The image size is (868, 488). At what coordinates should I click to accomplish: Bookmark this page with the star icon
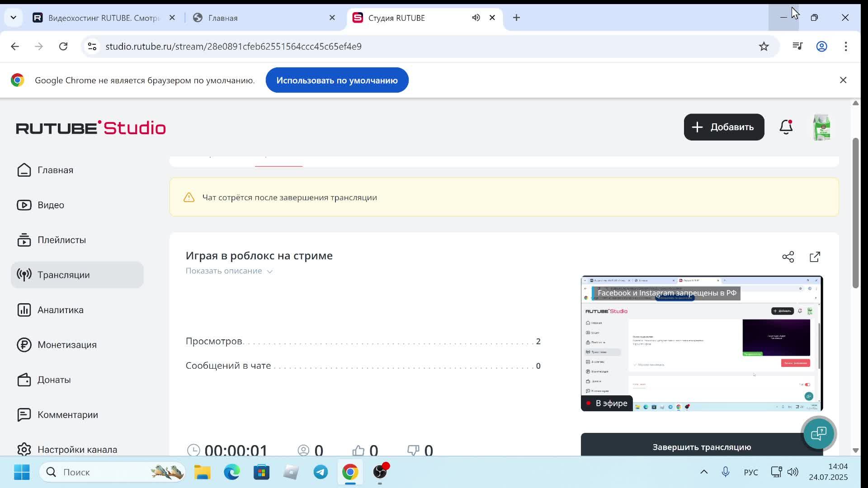coord(764,47)
